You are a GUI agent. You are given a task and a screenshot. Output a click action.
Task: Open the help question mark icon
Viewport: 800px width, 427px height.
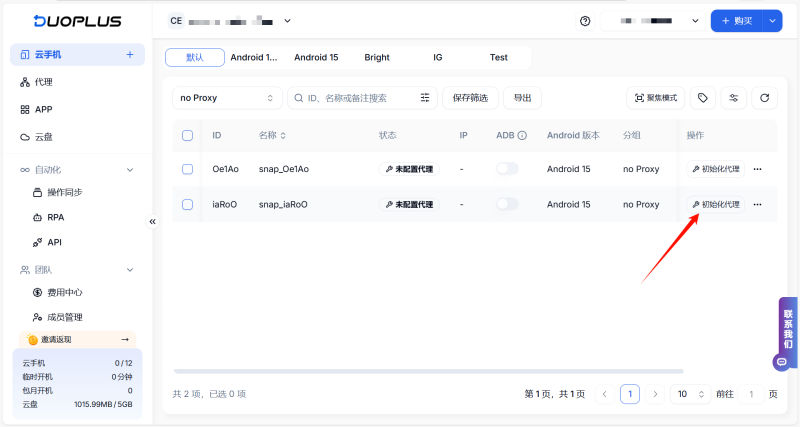pos(585,21)
